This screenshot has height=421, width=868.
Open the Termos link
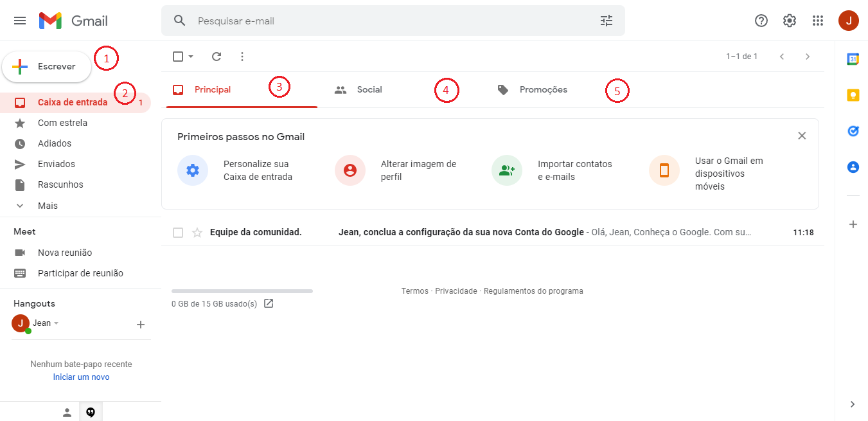click(x=415, y=291)
